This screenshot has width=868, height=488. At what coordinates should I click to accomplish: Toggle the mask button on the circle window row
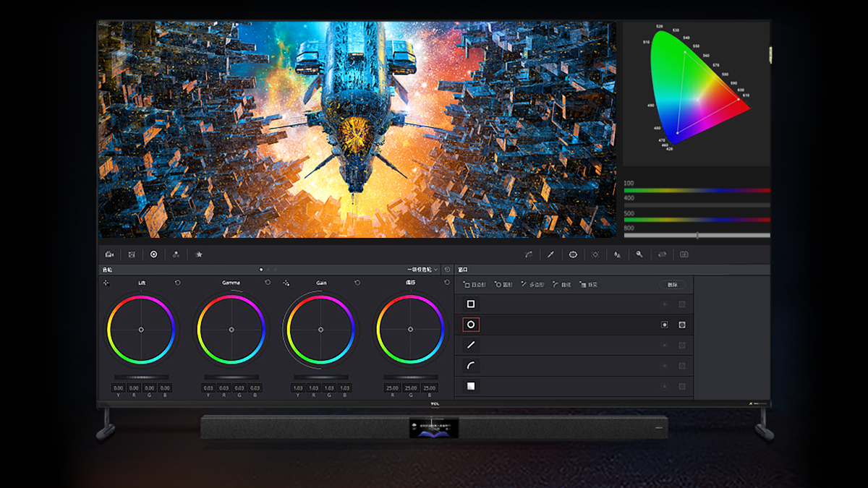point(681,325)
